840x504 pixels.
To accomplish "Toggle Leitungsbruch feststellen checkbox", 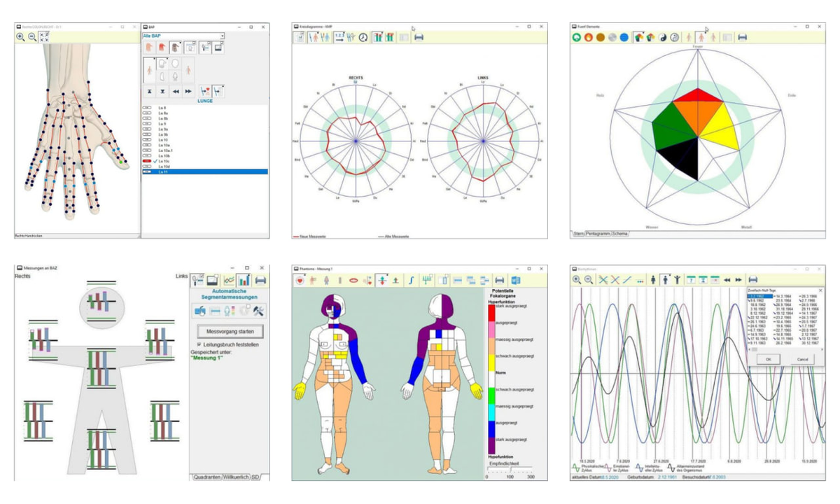I will (x=201, y=345).
